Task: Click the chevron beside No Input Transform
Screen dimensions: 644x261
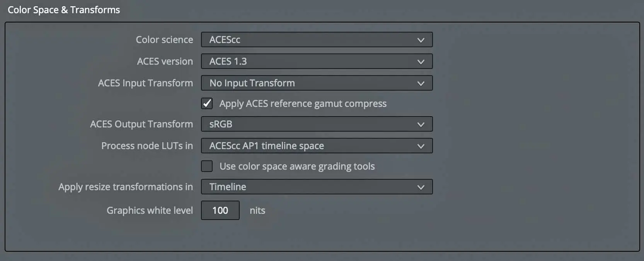Action: tap(421, 83)
